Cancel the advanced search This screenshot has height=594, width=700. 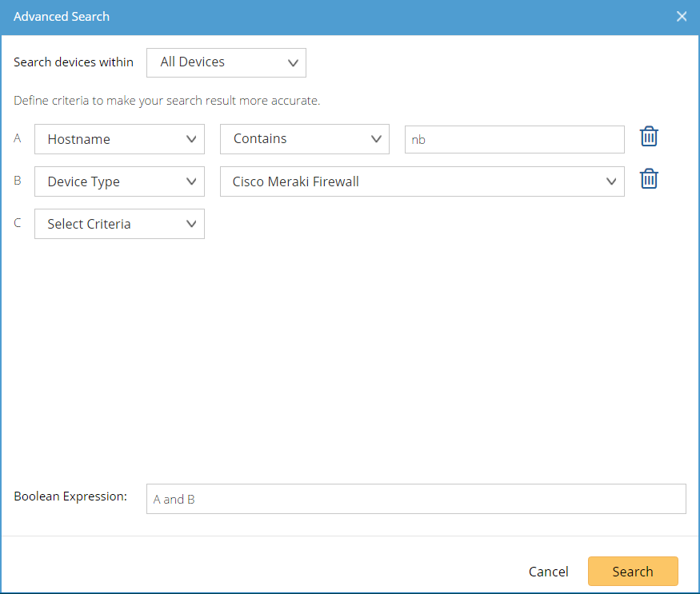click(548, 572)
